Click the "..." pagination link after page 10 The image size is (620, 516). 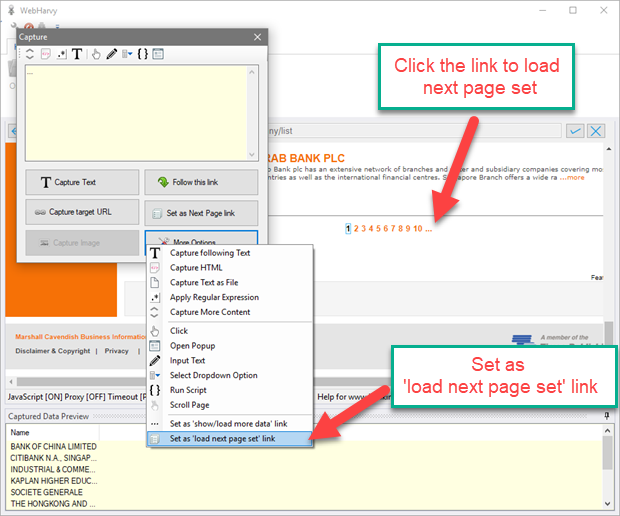click(428, 229)
